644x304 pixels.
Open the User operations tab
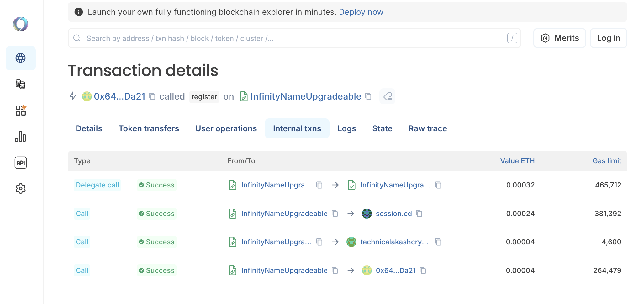tap(226, 128)
